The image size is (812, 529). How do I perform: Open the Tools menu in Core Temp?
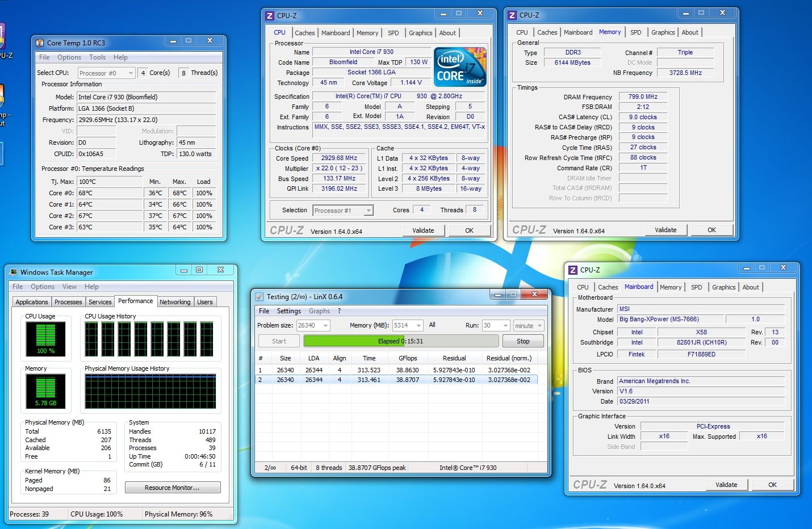pos(97,57)
